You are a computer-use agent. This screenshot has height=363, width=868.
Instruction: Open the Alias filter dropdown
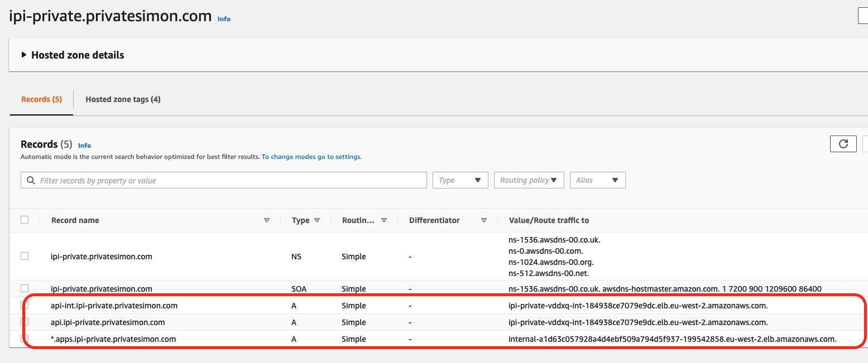point(597,180)
